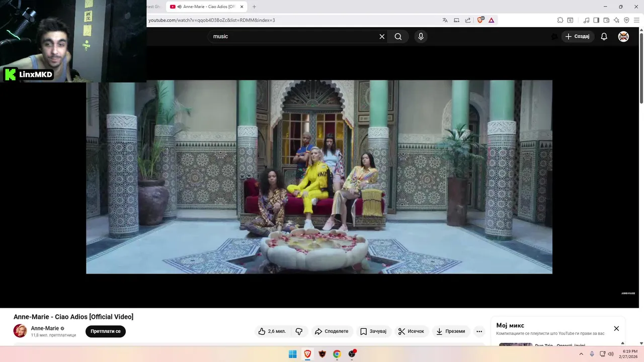The height and width of the screenshot is (362, 644).
Task: Switch to the Anne-Marie Ciao Adios tab
Action: click(x=206, y=7)
